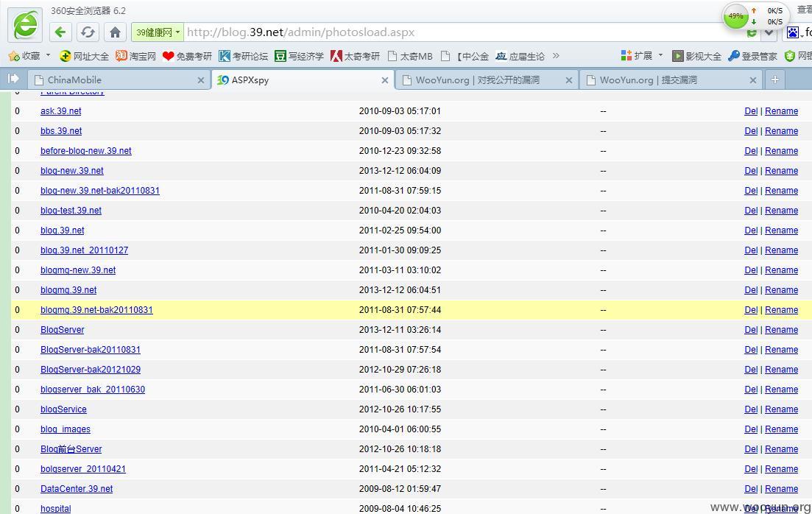Click the 360 browser logo
This screenshot has height=514, width=812.
(25, 24)
